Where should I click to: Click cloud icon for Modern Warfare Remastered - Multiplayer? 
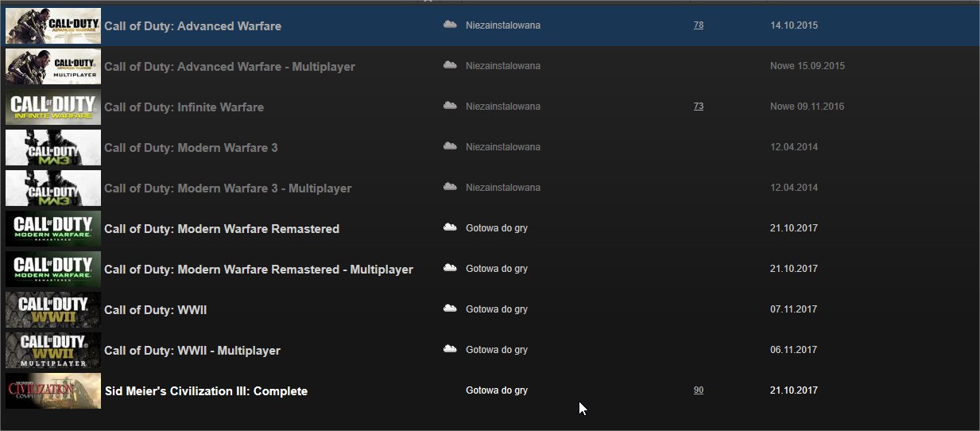450,268
